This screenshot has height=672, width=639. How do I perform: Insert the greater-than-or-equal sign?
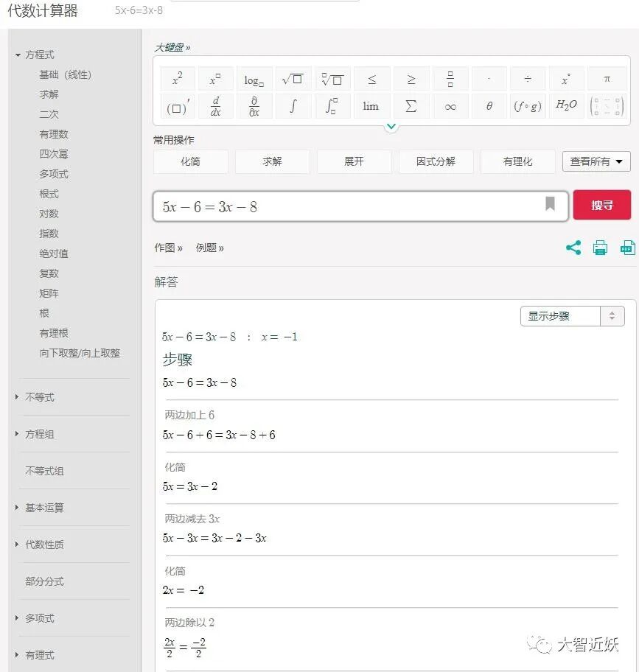(411, 79)
